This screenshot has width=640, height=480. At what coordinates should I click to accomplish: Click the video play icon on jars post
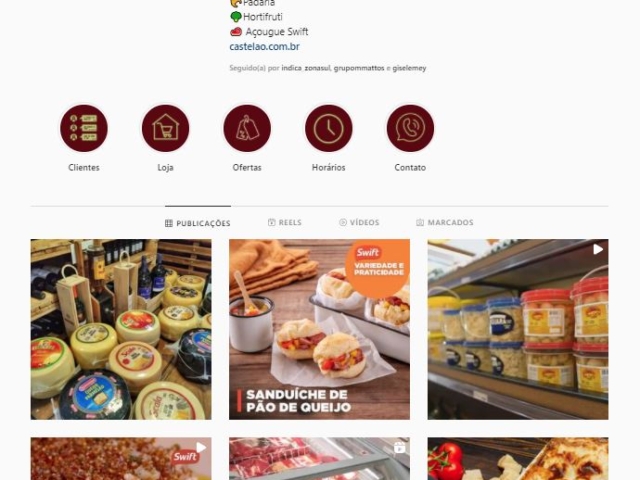(598, 249)
